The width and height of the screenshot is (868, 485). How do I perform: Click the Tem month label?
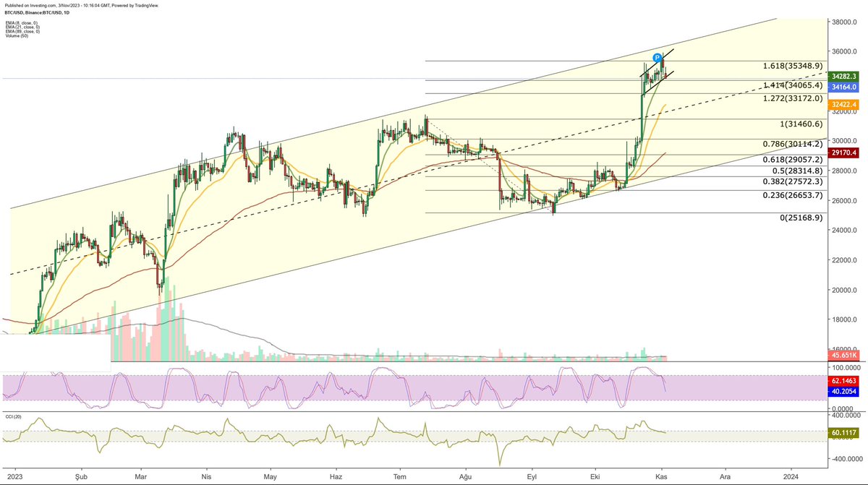tap(399, 477)
